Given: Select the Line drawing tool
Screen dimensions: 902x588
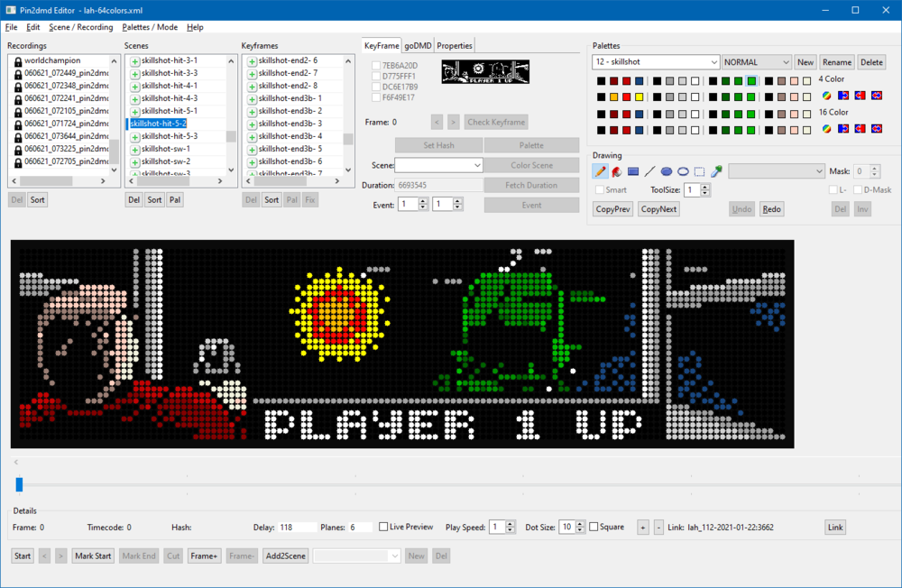Looking at the screenshot, I should click(650, 171).
